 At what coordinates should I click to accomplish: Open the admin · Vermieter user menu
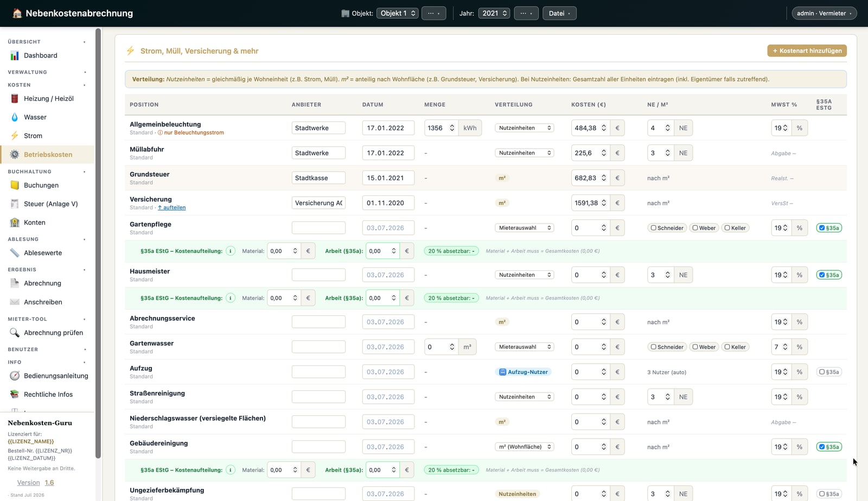pos(824,13)
